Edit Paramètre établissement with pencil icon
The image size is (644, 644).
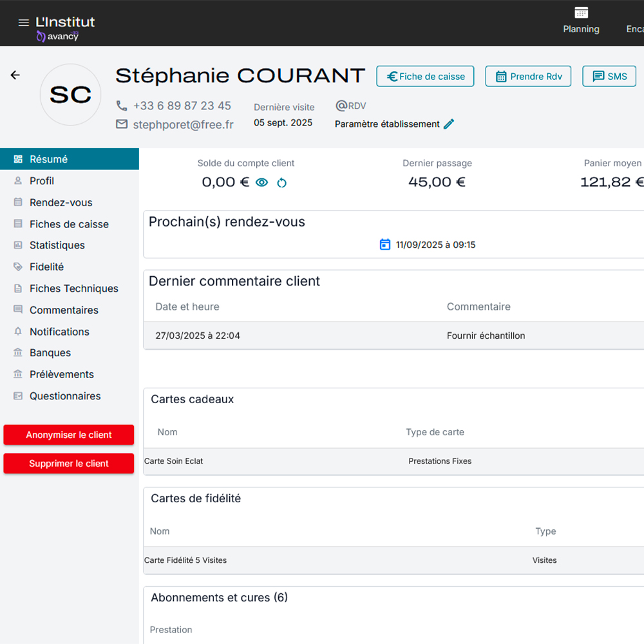tap(449, 124)
